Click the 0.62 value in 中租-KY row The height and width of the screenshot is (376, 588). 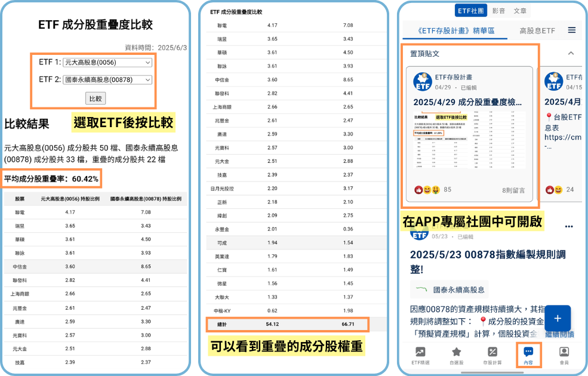[272, 311]
